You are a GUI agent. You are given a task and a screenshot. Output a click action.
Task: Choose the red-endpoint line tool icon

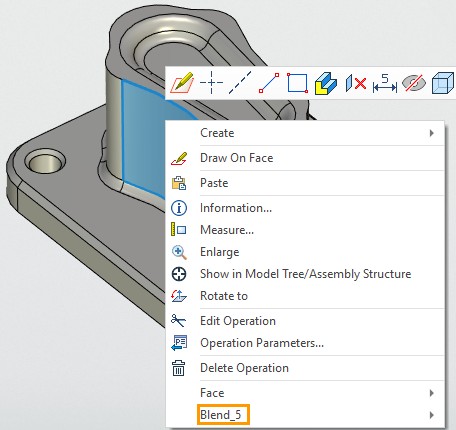[x=269, y=83]
